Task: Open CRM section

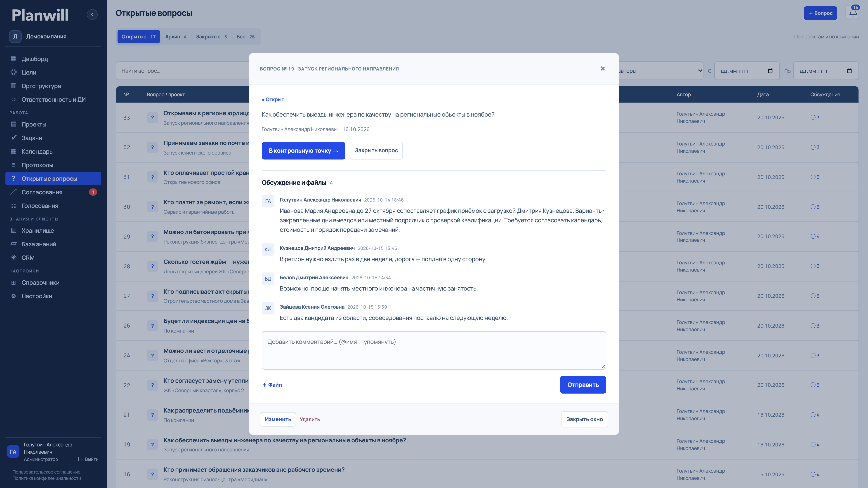Action: pos(54,258)
